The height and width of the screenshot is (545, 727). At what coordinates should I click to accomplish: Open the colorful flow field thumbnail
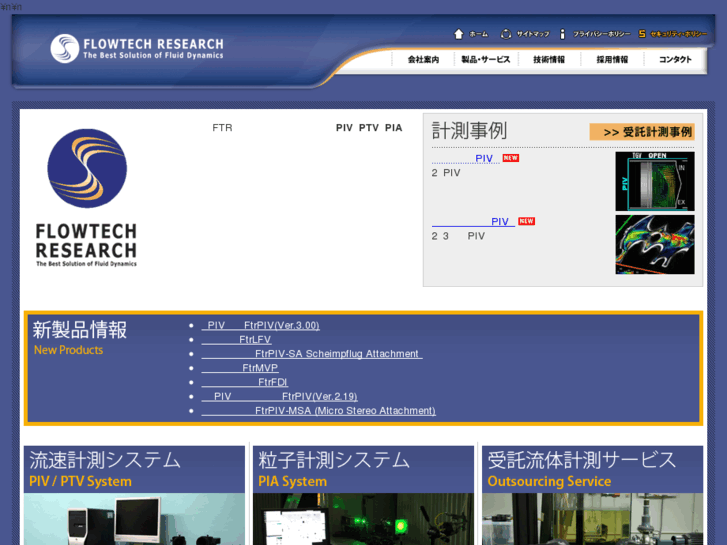(655, 244)
